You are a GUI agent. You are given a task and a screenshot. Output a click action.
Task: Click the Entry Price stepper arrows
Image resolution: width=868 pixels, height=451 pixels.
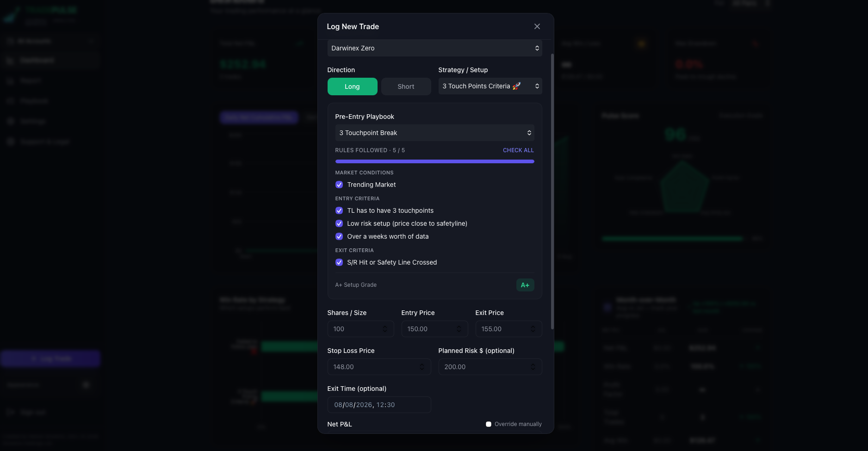pyautogui.click(x=459, y=329)
